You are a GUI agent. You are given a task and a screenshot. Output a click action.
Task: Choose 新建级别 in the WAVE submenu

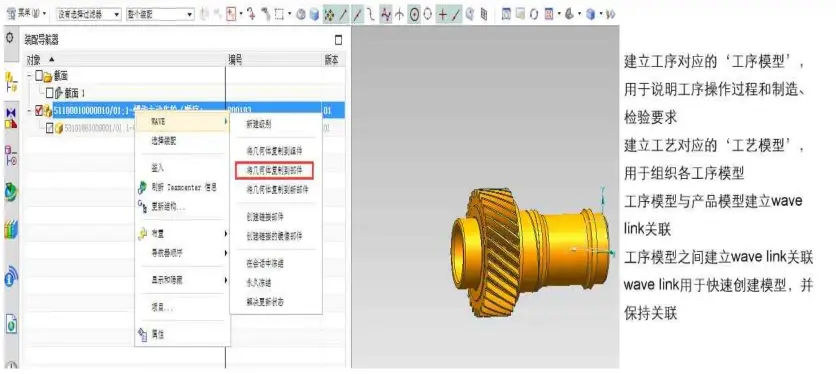coord(276,124)
